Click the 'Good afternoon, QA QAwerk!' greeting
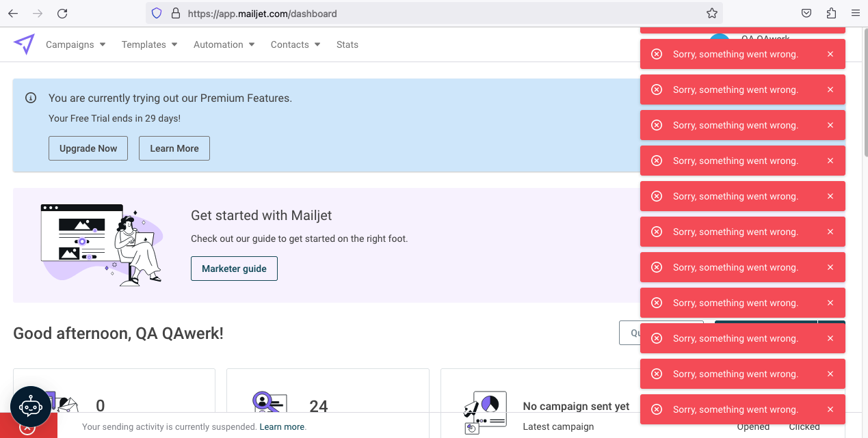This screenshot has height=438, width=868. coord(118,333)
